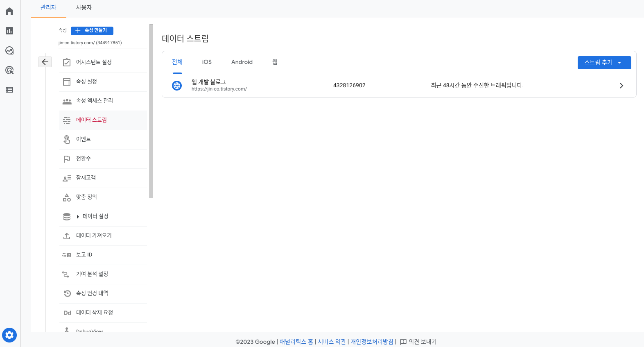644x347 pixels.
Task: Click the 잠재고객 icon
Action: click(x=67, y=178)
